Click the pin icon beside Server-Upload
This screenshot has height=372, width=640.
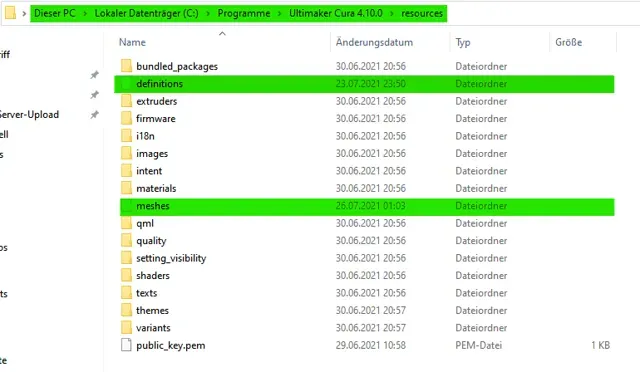tap(94, 114)
